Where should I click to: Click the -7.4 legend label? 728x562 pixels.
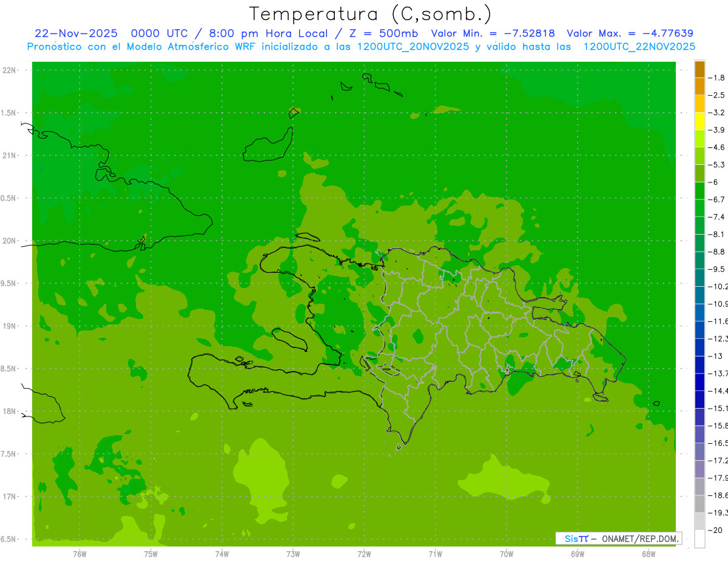(x=716, y=217)
